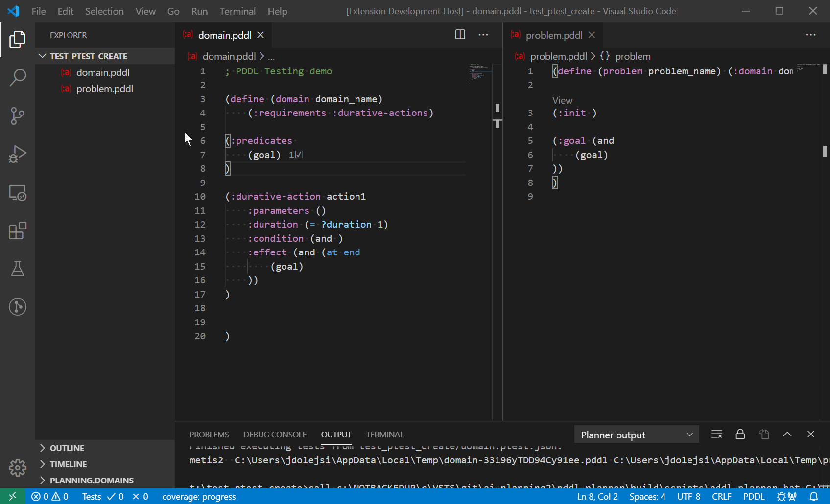Switch to the TERMINAL panel tab

385,435
